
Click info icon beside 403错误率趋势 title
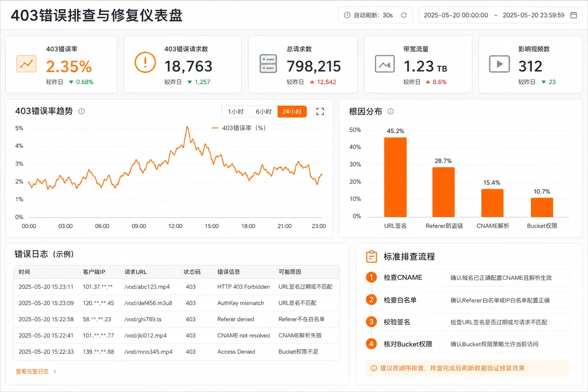(81, 111)
